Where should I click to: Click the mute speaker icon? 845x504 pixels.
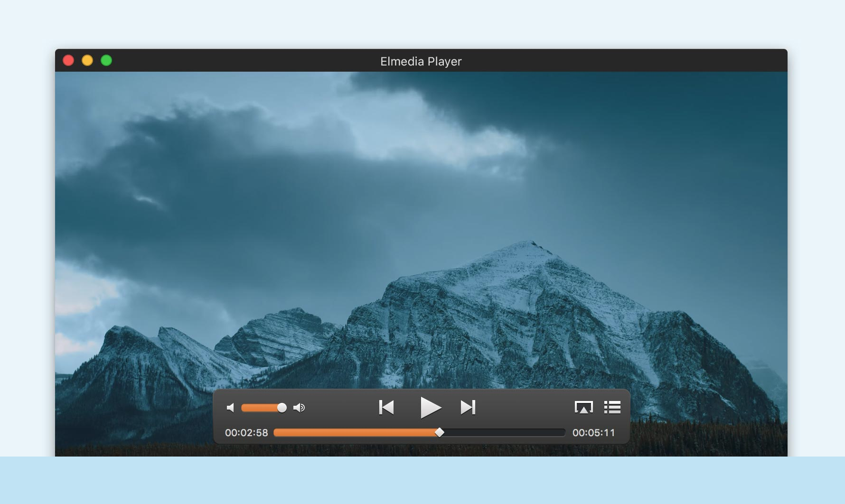click(230, 408)
